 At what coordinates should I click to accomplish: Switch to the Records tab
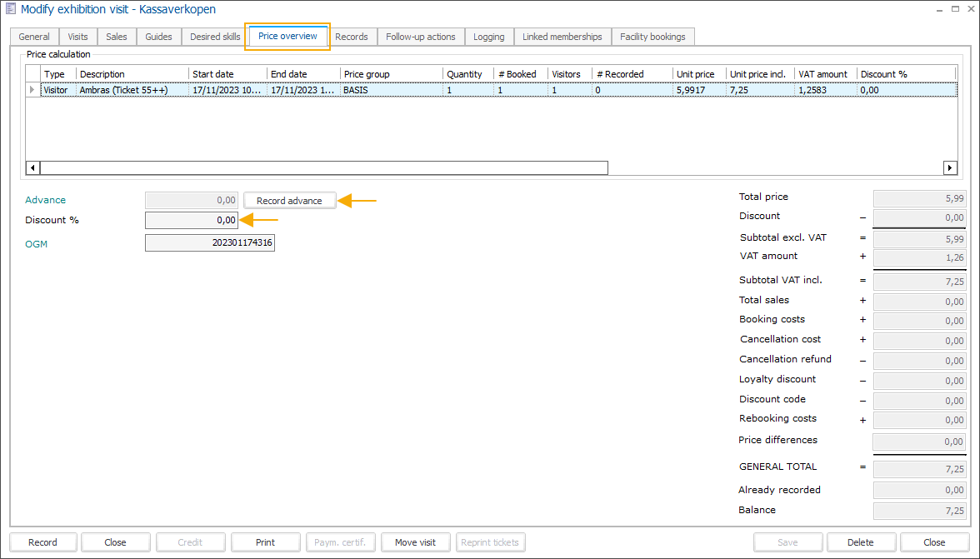point(352,37)
